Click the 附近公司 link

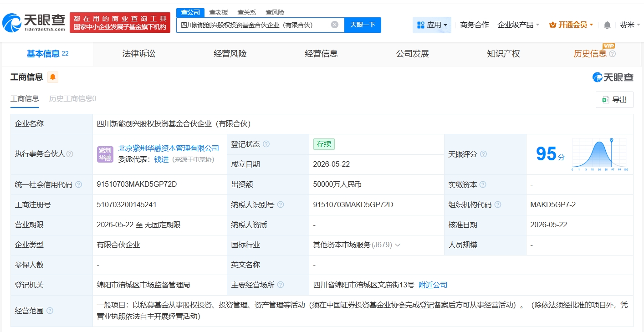pos(433,285)
